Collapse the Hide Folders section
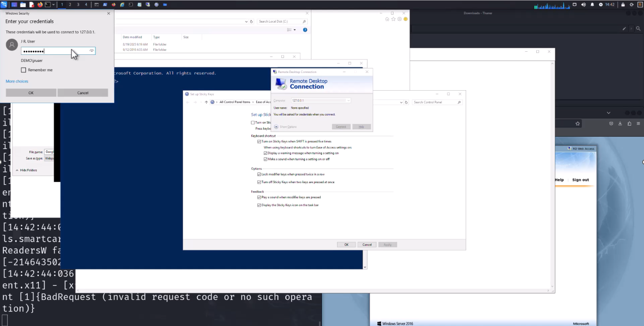Image resolution: width=644 pixels, height=326 pixels. [x=26, y=170]
